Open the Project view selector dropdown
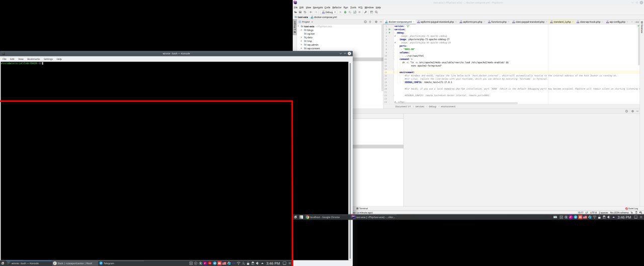This screenshot has height=266, width=644. [x=306, y=22]
